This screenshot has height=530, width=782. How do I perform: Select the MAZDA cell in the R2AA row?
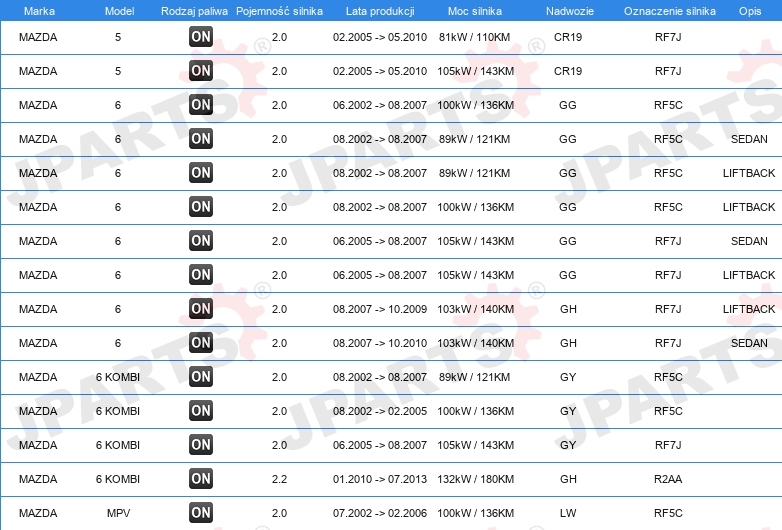click(x=38, y=479)
